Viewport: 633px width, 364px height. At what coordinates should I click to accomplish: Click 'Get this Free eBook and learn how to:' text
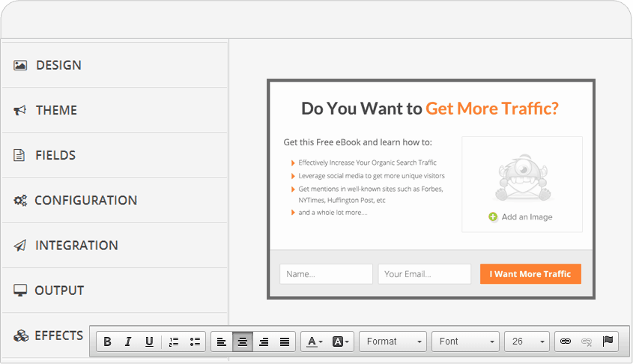(x=357, y=142)
